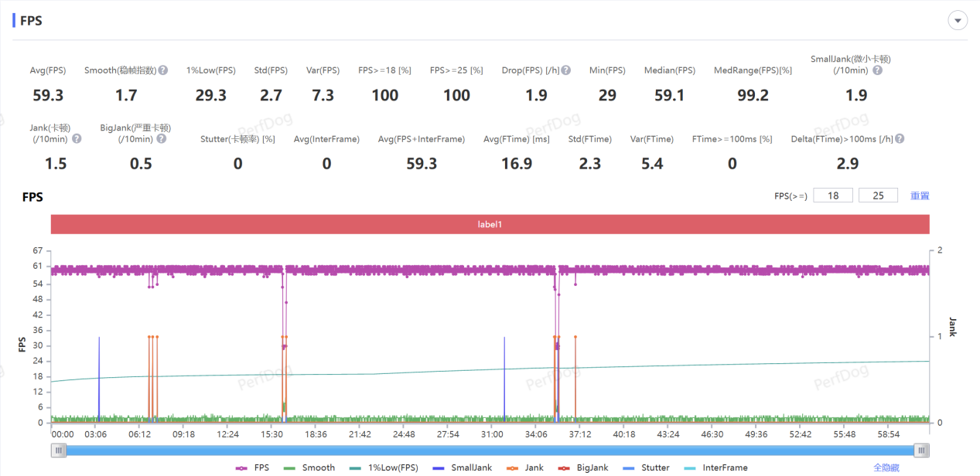Click the FPS threshold field showing 18
The width and height of the screenshot is (980, 476).
[833, 195]
